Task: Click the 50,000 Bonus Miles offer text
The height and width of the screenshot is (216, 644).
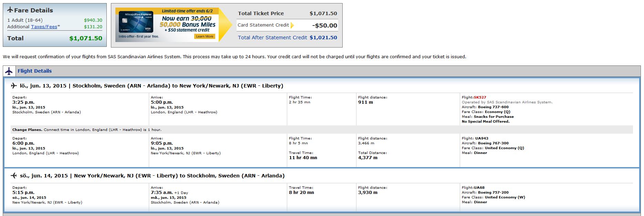Action: tap(187, 25)
